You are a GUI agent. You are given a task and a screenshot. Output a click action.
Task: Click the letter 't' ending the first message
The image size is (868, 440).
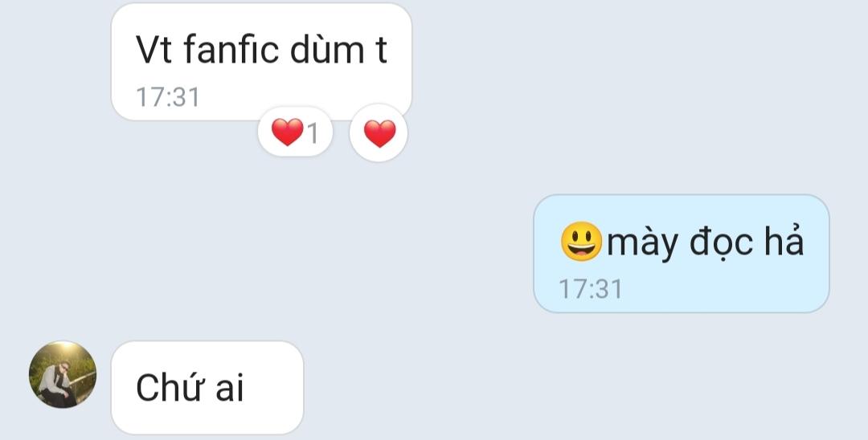click(381, 51)
